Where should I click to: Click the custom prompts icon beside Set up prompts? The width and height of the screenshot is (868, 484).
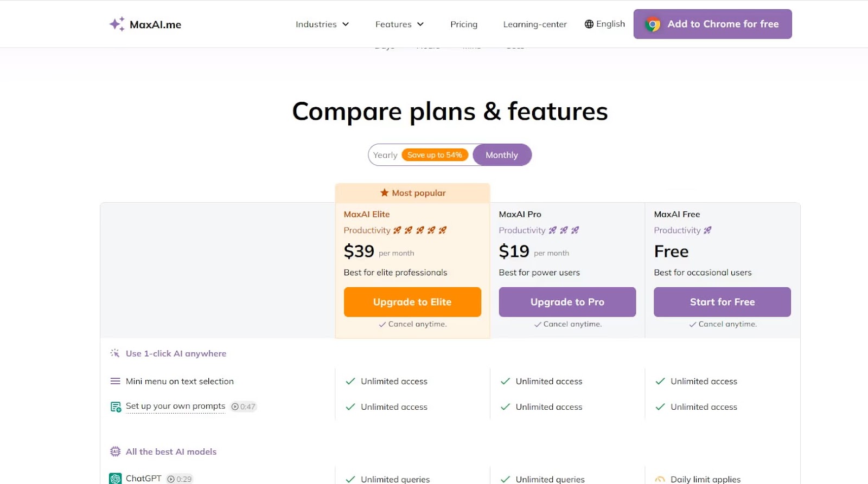coord(116,406)
